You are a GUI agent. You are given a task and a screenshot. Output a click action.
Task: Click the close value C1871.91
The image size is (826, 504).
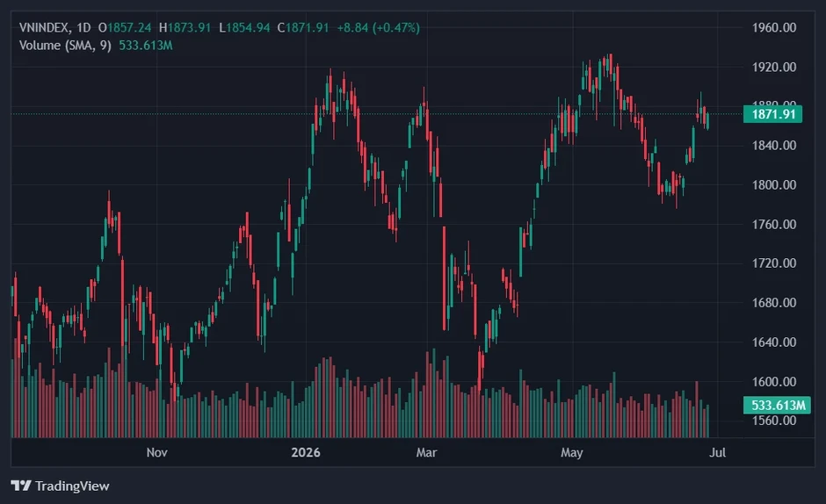coord(303,27)
